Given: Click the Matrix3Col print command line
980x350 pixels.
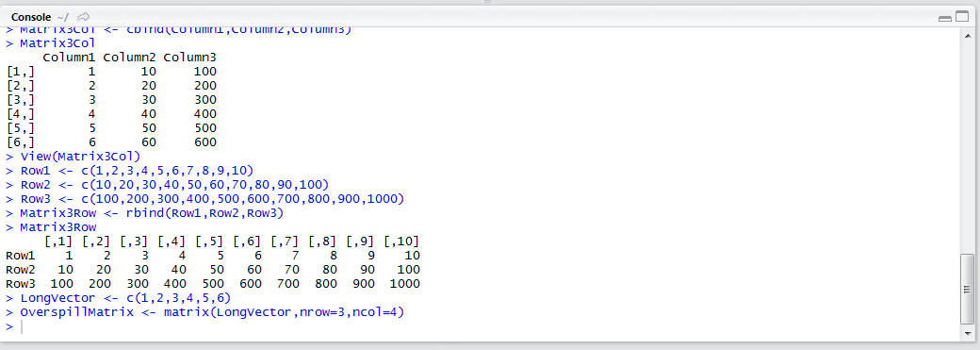Looking at the screenshot, I should click(x=50, y=43).
